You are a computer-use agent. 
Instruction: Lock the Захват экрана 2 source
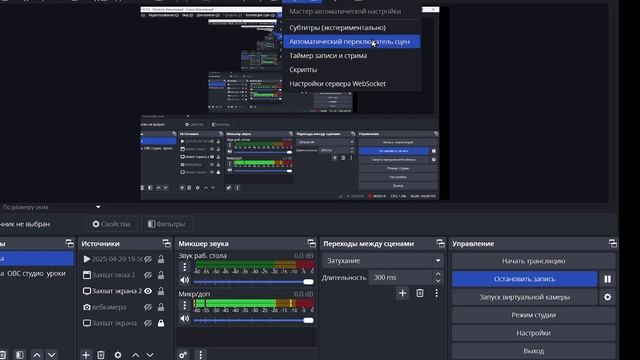(x=161, y=291)
